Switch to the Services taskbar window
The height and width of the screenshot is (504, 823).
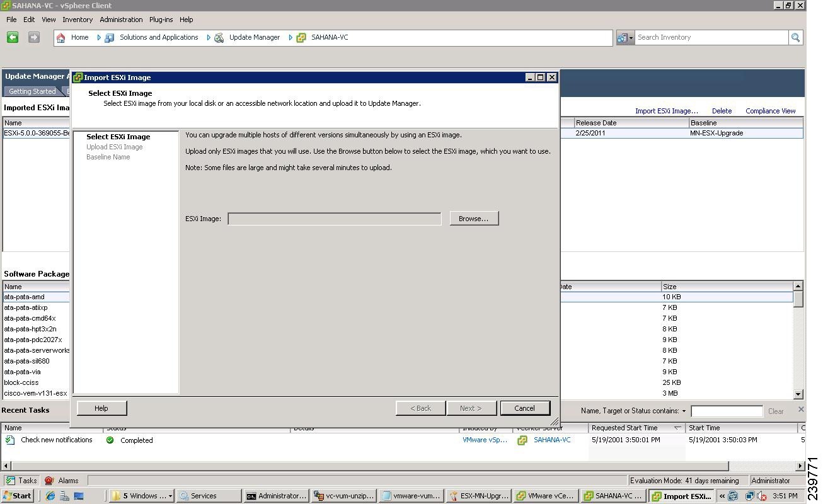click(209, 496)
